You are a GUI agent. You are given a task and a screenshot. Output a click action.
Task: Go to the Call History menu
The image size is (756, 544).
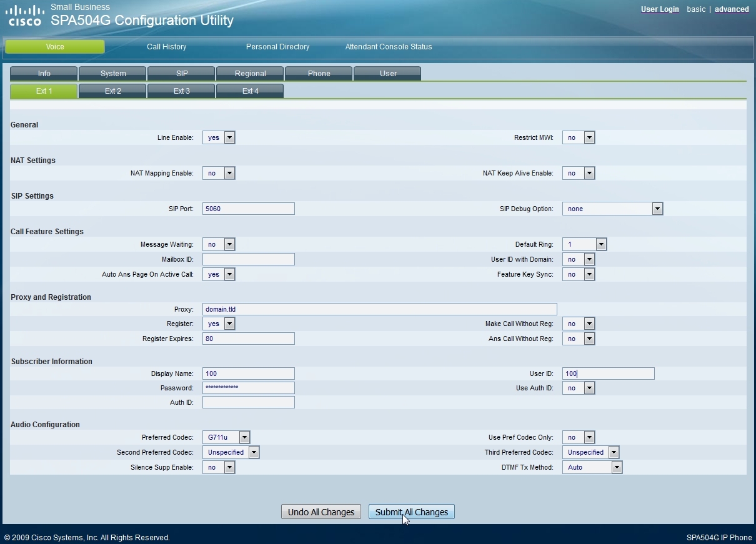(166, 47)
